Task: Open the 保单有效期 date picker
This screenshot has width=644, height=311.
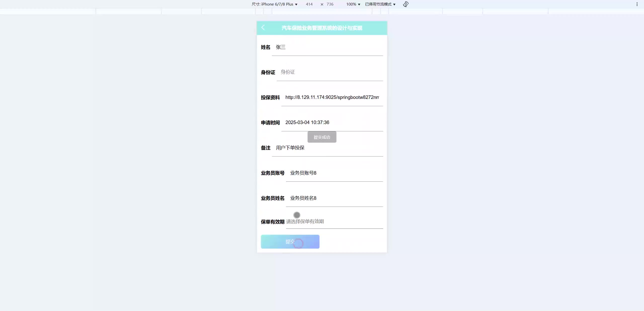Action: [334, 222]
